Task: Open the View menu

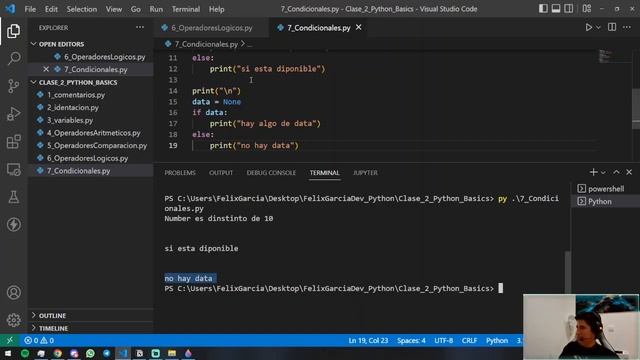Action: 114,9
